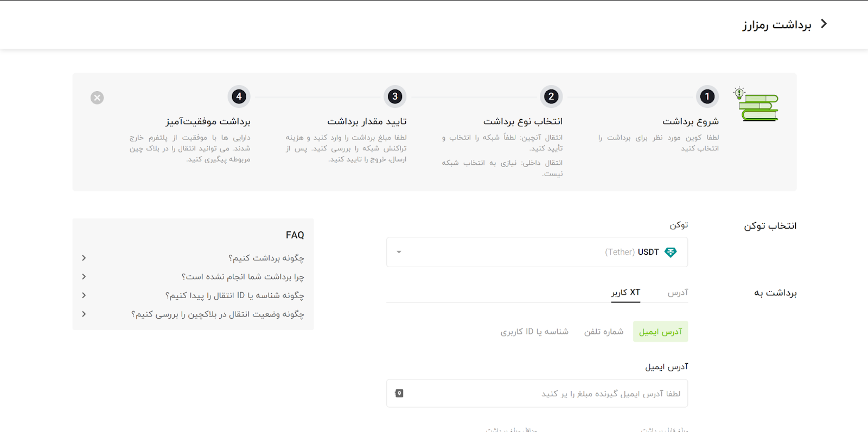Click the step 4 circle icon
The width and height of the screenshot is (868, 432).
(239, 96)
